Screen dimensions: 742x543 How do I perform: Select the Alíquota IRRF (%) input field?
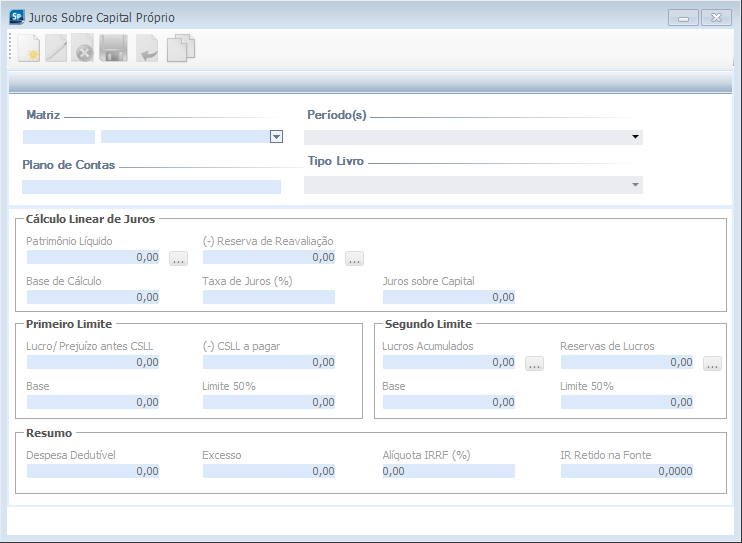pyautogui.click(x=447, y=471)
